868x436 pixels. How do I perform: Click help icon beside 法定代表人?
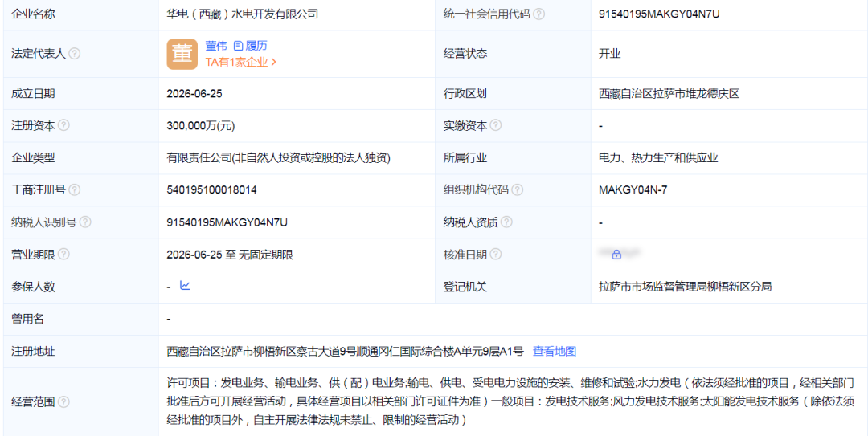point(75,54)
